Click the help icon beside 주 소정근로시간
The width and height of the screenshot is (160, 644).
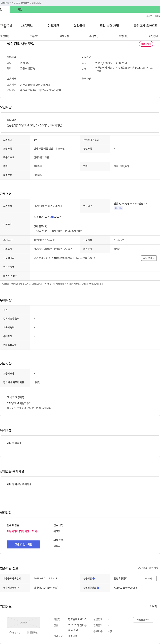[x=52, y=217]
